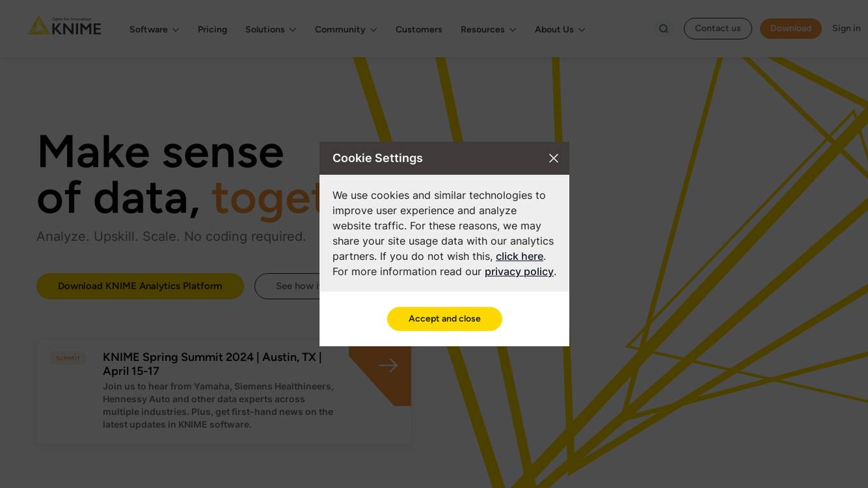Open the Community menu label

click(340, 29)
